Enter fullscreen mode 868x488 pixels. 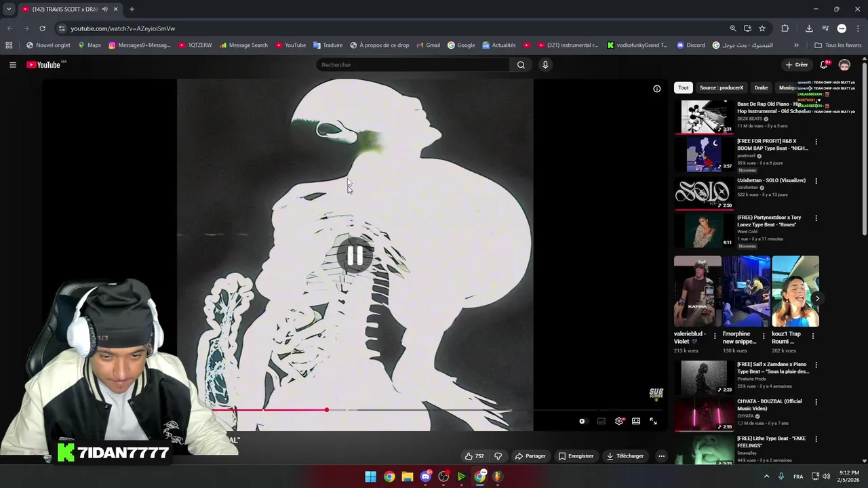653,422
